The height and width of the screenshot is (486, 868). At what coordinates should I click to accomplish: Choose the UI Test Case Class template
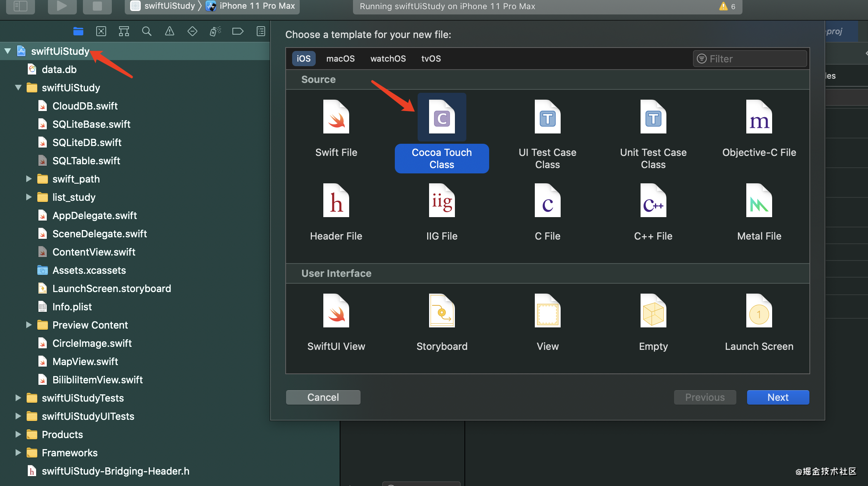(x=547, y=134)
